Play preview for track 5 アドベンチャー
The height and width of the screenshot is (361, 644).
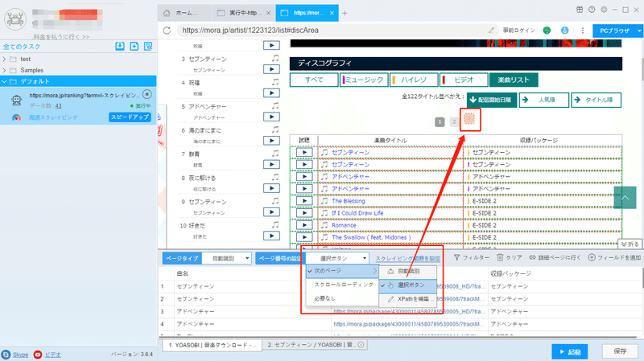(x=271, y=117)
